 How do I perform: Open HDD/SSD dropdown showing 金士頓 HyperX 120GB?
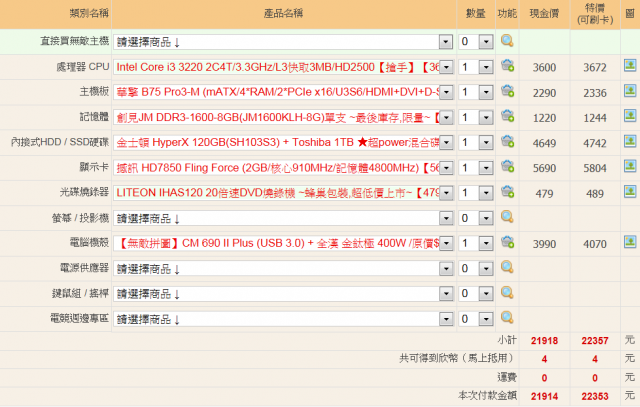(283, 142)
